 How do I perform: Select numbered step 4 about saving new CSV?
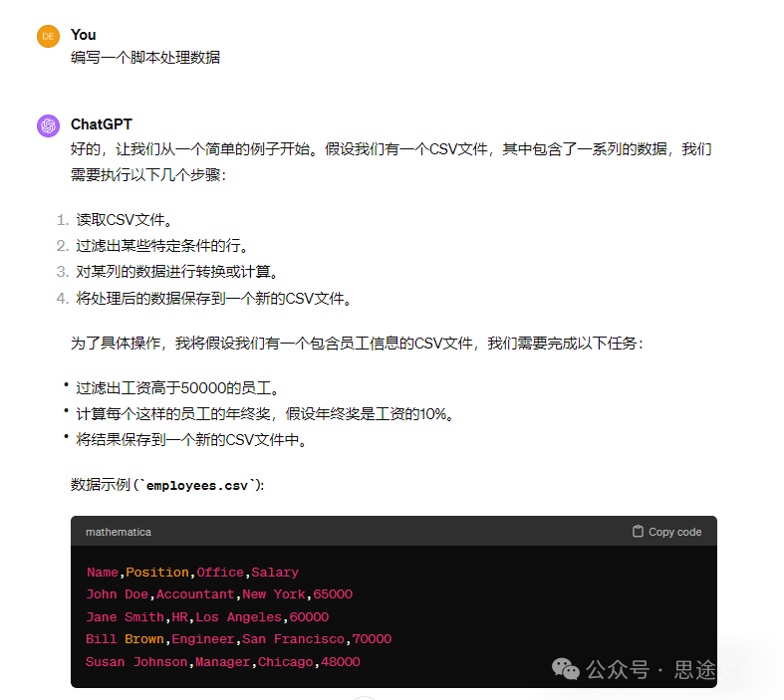click(x=214, y=298)
